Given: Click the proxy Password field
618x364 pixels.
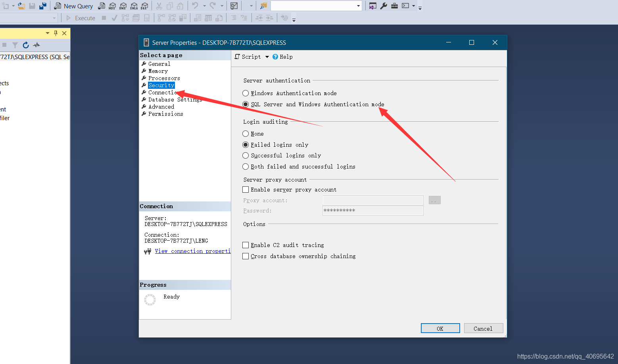Looking at the screenshot, I should tap(373, 211).
